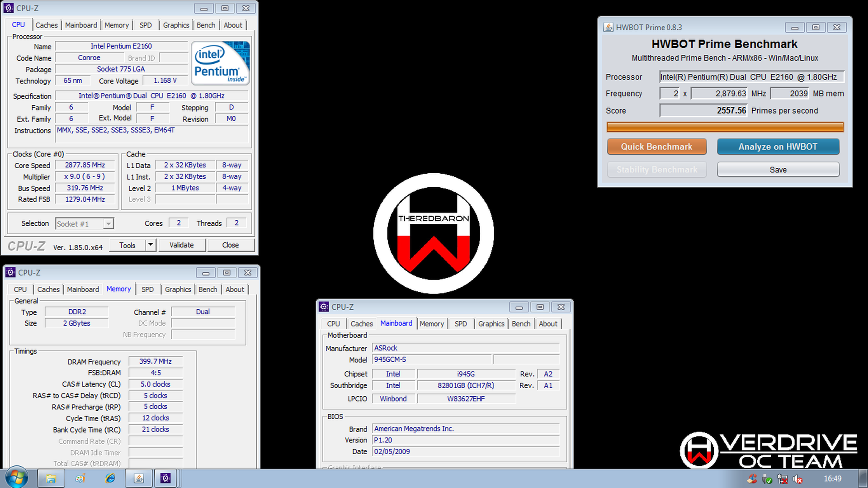Click the greyed Stability Benchmark button
Screen dimensions: 868x488
click(x=656, y=170)
